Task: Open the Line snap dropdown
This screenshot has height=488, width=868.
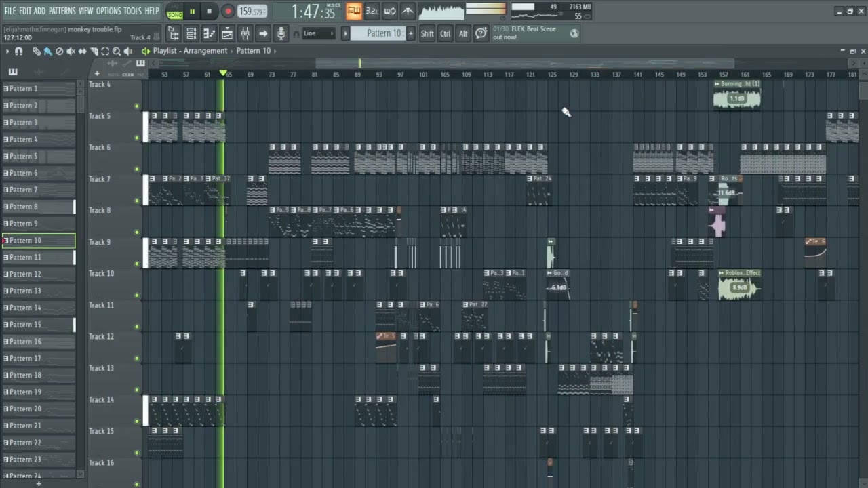Action: pos(319,33)
